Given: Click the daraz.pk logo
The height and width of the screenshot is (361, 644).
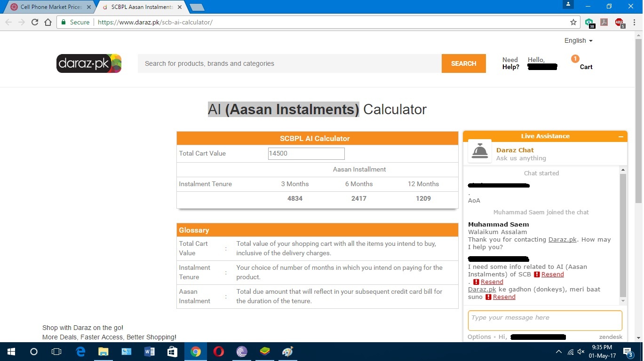Looking at the screenshot, I should coord(89,63).
